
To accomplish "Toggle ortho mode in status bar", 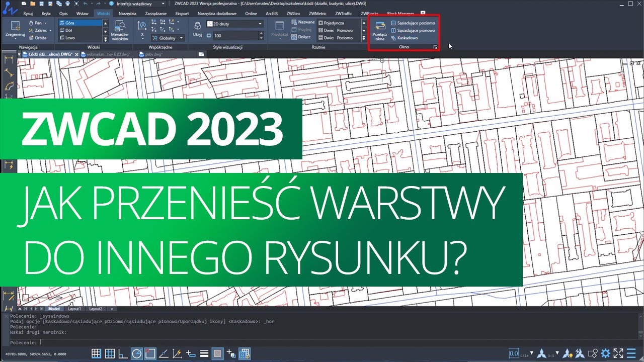I will pos(123,353).
